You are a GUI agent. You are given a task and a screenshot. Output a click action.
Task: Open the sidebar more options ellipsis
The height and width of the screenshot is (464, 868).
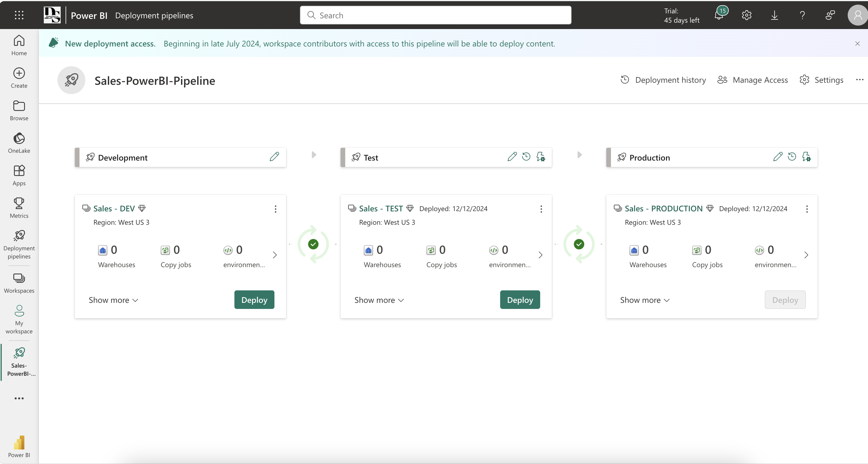tap(19, 398)
